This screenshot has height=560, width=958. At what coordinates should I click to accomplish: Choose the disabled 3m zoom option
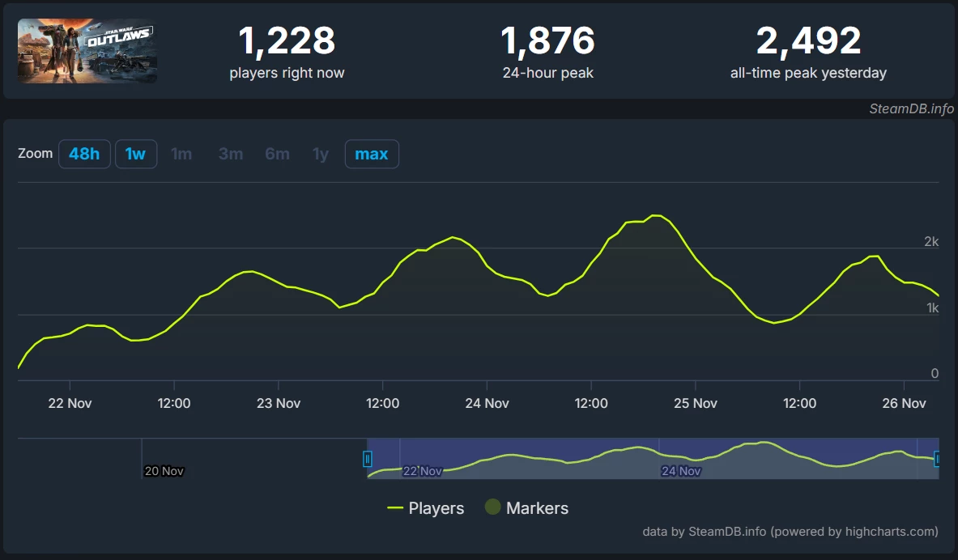tap(231, 154)
